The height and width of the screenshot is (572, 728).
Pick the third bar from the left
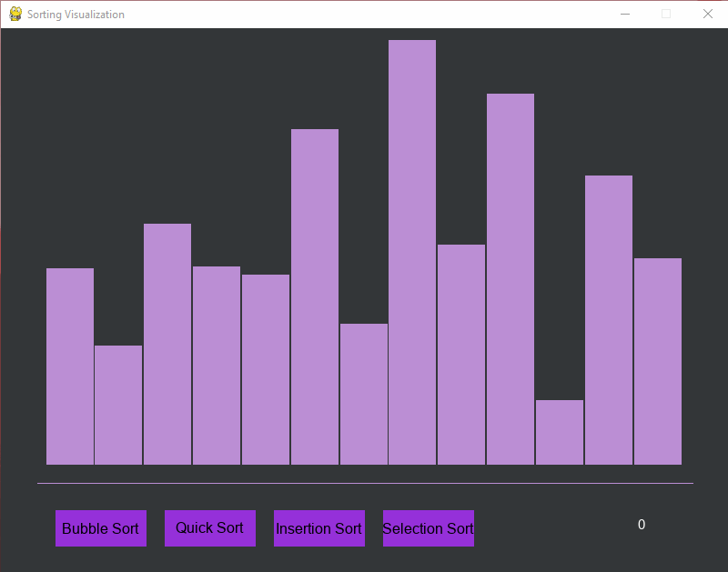pyautogui.click(x=167, y=344)
